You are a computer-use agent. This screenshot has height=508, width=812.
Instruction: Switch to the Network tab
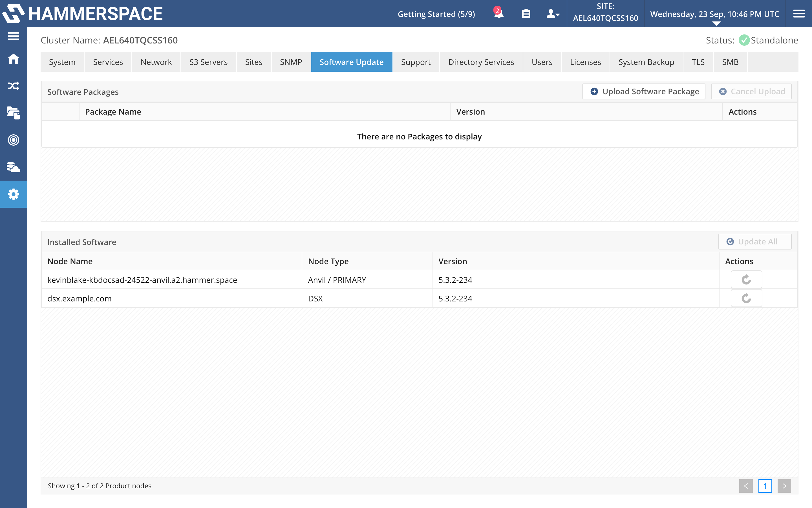156,62
